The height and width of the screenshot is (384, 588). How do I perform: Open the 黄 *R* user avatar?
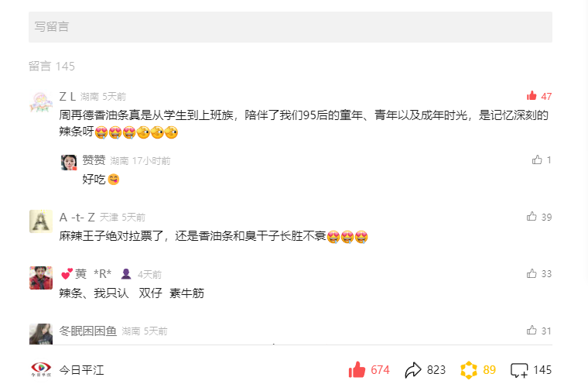tap(41, 278)
